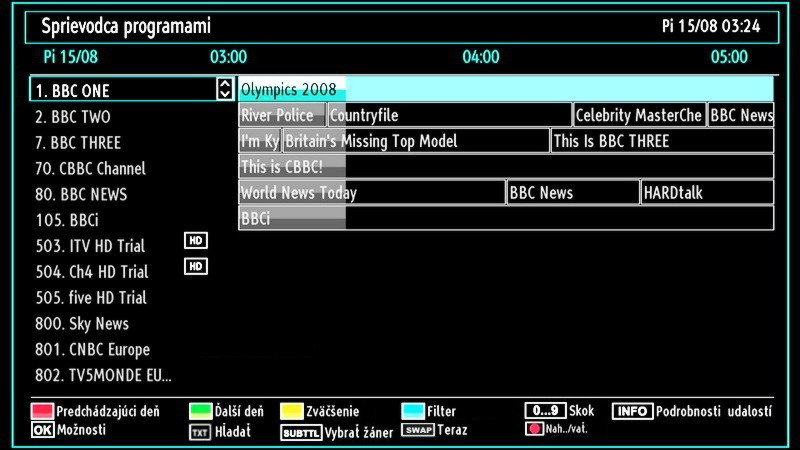Screen dimensions: 800x450
Task: Click the Možnosti label
Action: (82, 430)
